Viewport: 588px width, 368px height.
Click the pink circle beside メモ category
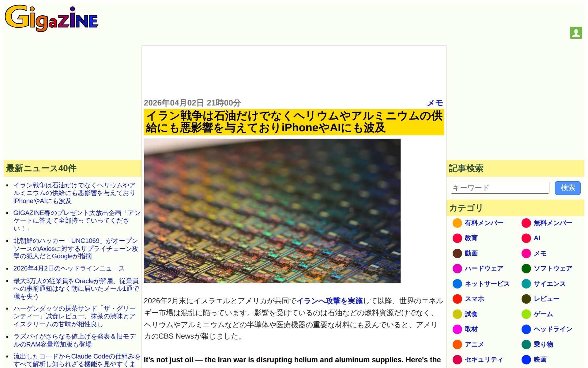point(526,253)
